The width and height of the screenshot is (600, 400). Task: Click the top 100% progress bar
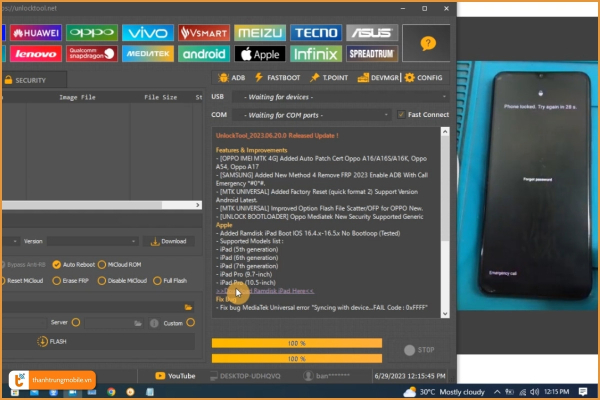tap(297, 343)
